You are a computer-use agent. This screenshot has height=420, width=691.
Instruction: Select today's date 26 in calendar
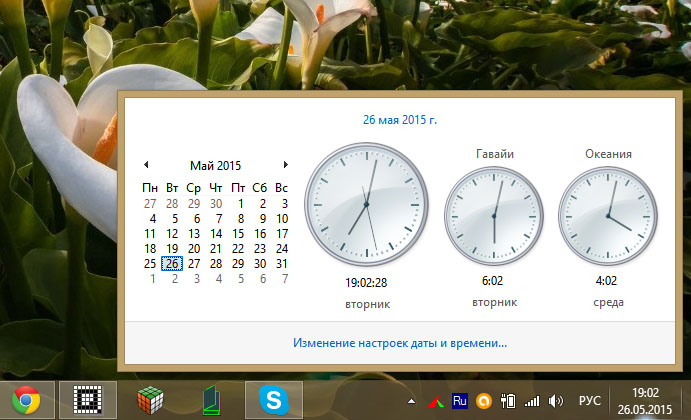[172, 264]
